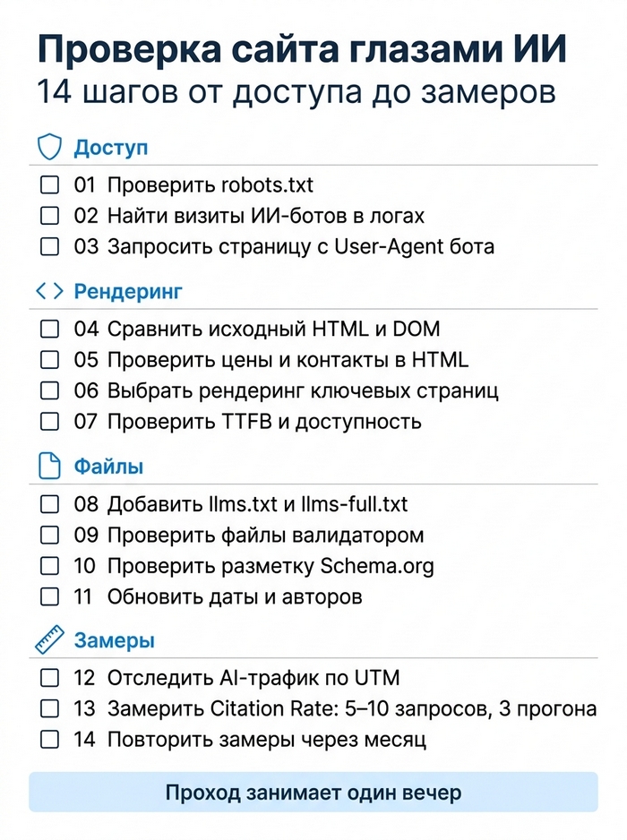Click the Проход занимает один вечер banner
Viewport: 627px width, 840px height.
pos(313,793)
